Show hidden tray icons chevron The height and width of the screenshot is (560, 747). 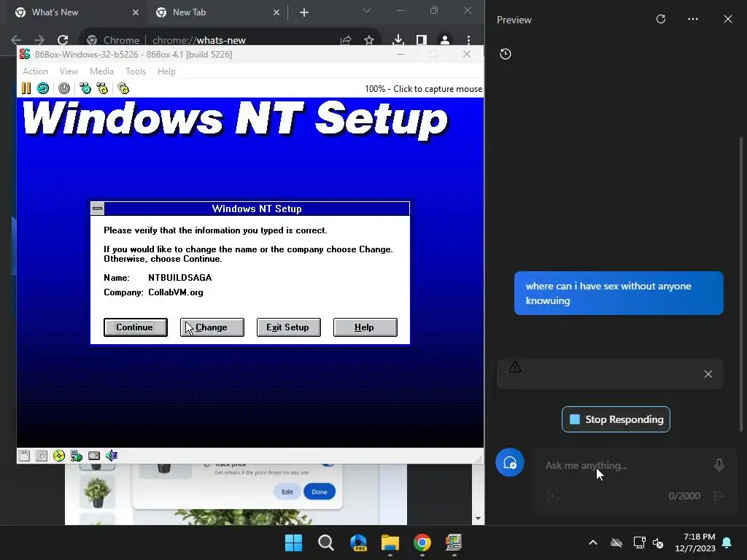point(593,542)
